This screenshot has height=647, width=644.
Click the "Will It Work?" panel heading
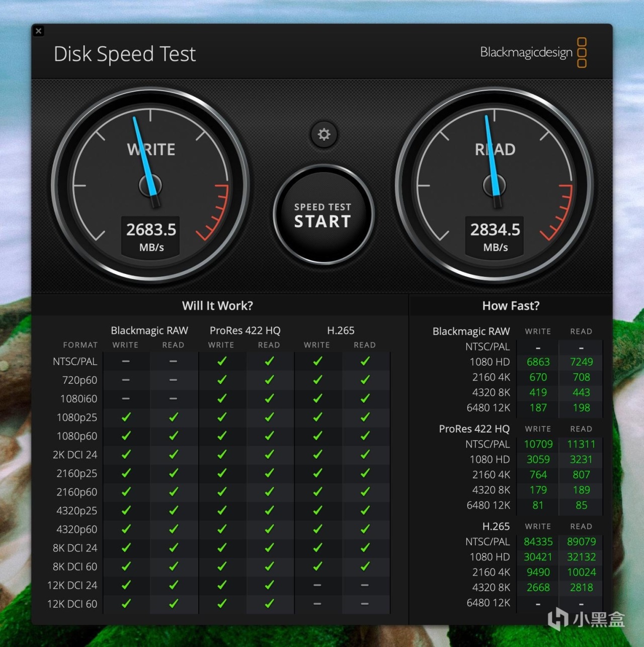[217, 306]
